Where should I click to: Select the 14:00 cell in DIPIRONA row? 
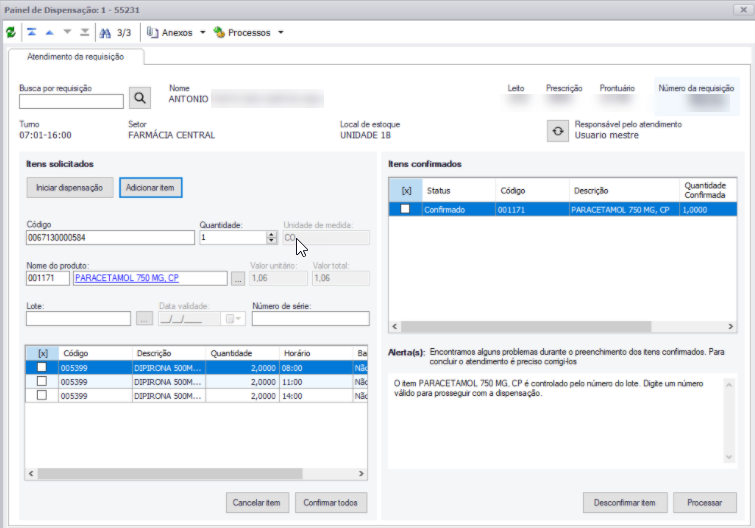pos(316,396)
